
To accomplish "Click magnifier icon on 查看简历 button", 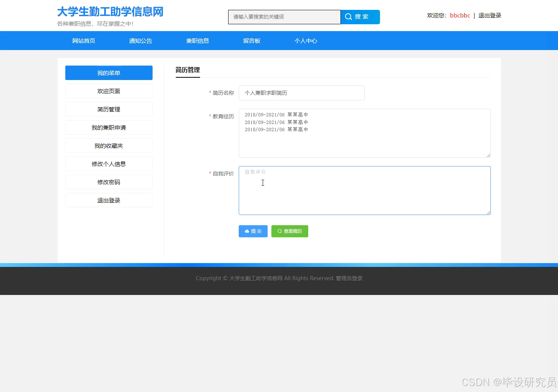I will tap(280, 231).
